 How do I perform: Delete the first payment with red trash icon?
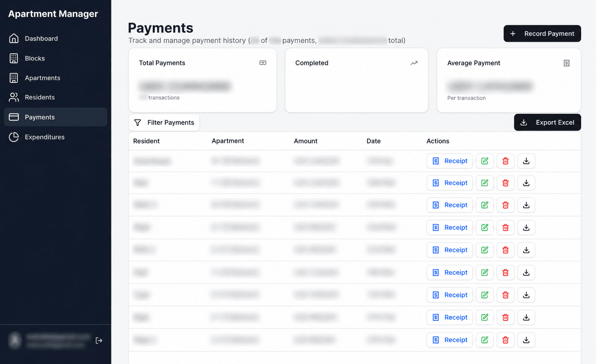click(x=505, y=161)
